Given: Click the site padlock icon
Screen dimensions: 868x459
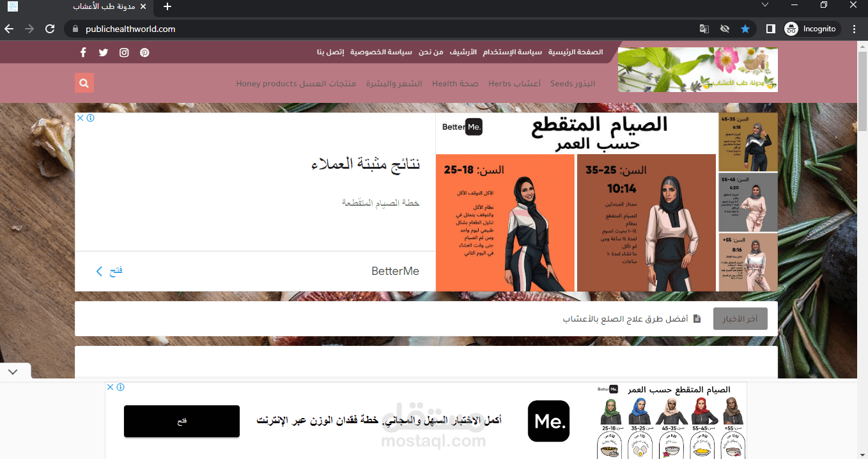Looking at the screenshot, I should click(75, 29).
